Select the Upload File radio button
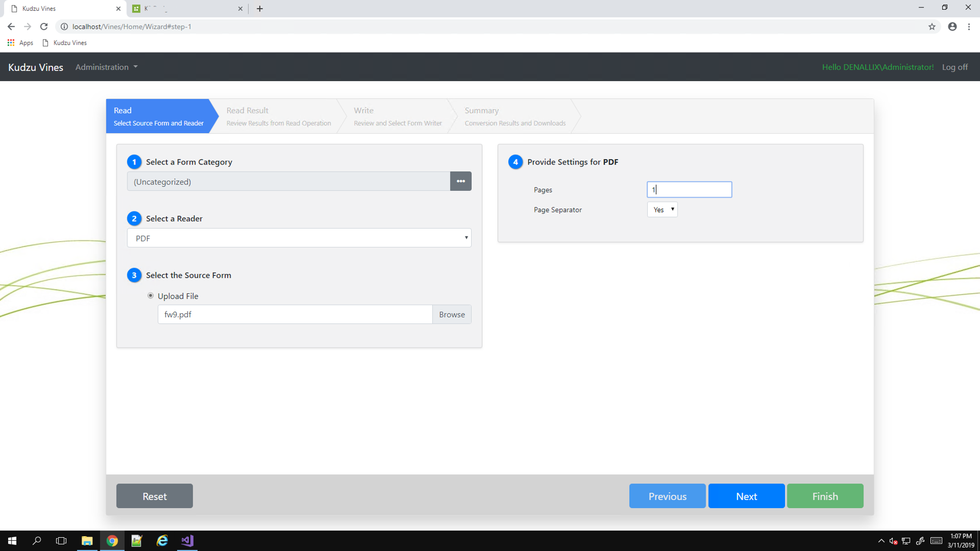 (x=150, y=296)
